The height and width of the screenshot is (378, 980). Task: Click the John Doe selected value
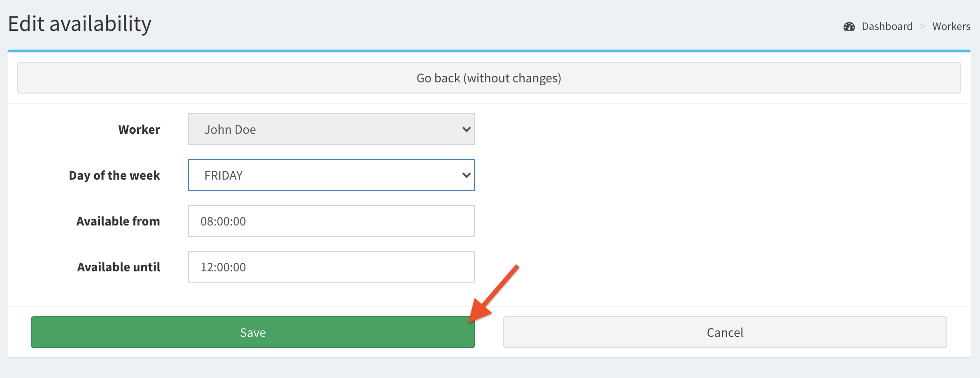pos(230,130)
